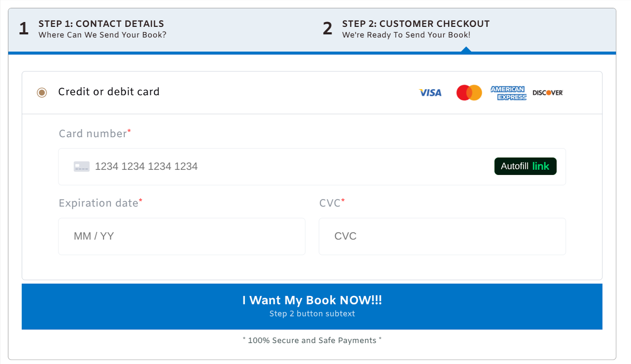
Task: Select Credit or debit card radio button
Action: pyautogui.click(x=42, y=93)
